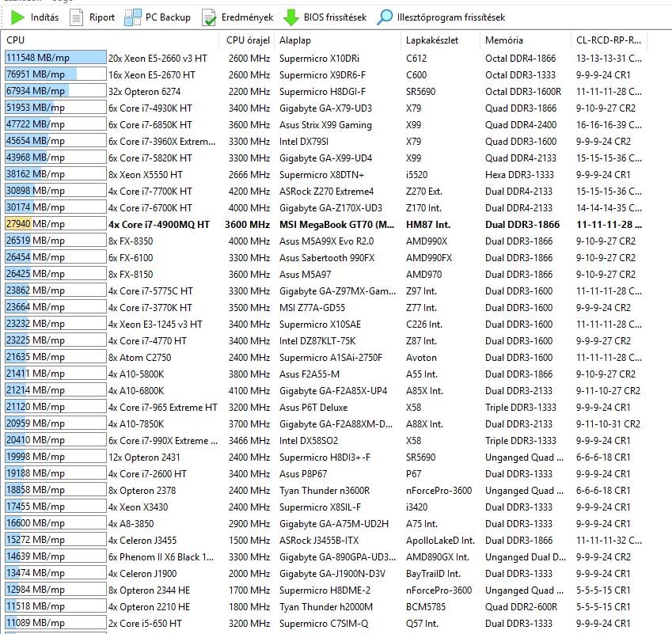672x634 pixels.
Task: Click the Riport document icon
Action: click(76, 17)
